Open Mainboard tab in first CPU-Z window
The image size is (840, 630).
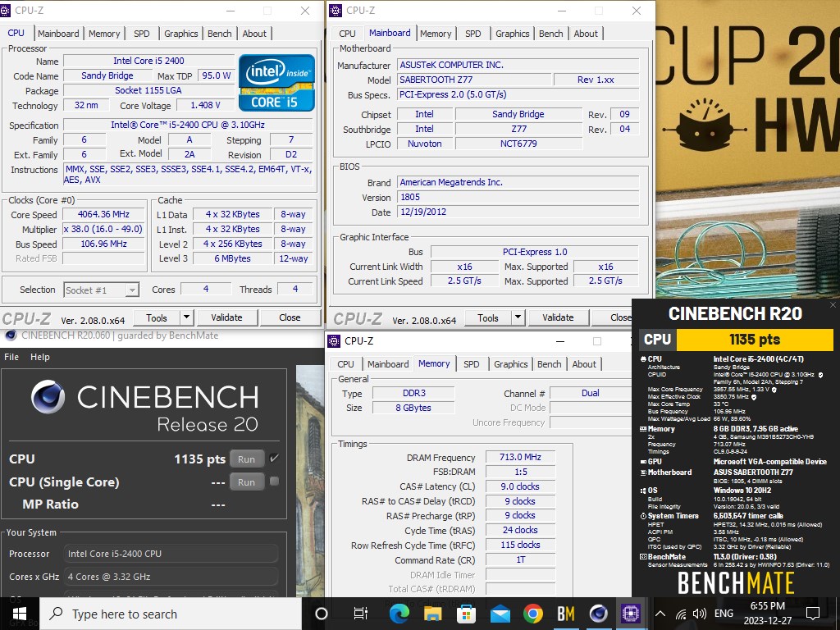[58, 33]
